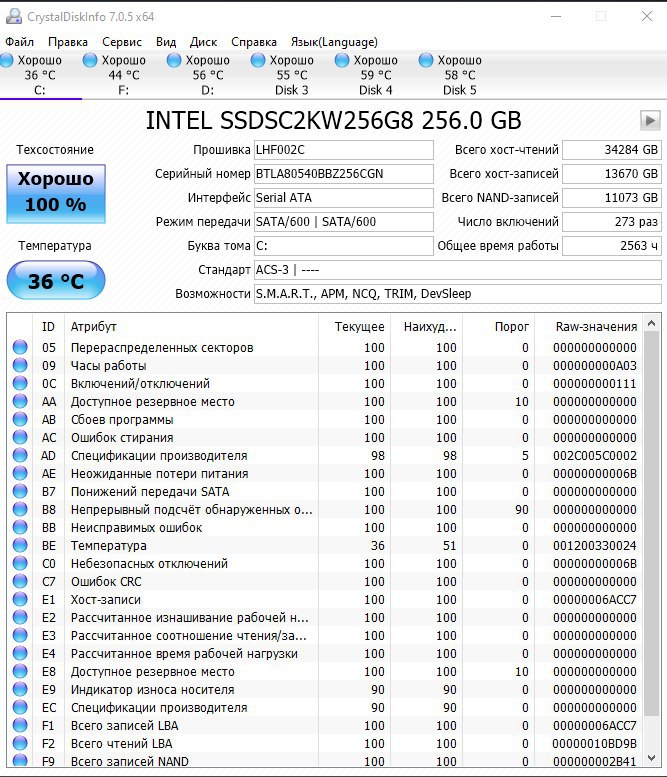The width and height of the screenshot is (667, 777).
Task: Select the Часы работы row
Action: [x=325, y=365]
